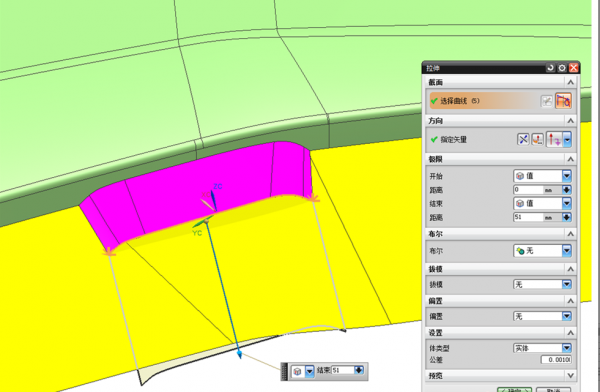Click the green 确定 OK button
Image resolution: width=600 pixels, height=392 pixels.
(x=514, y=390)
